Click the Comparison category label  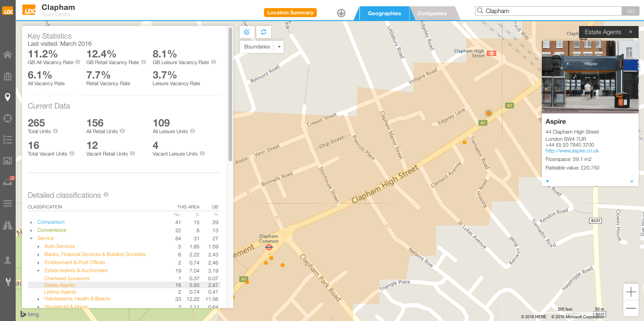51,222
